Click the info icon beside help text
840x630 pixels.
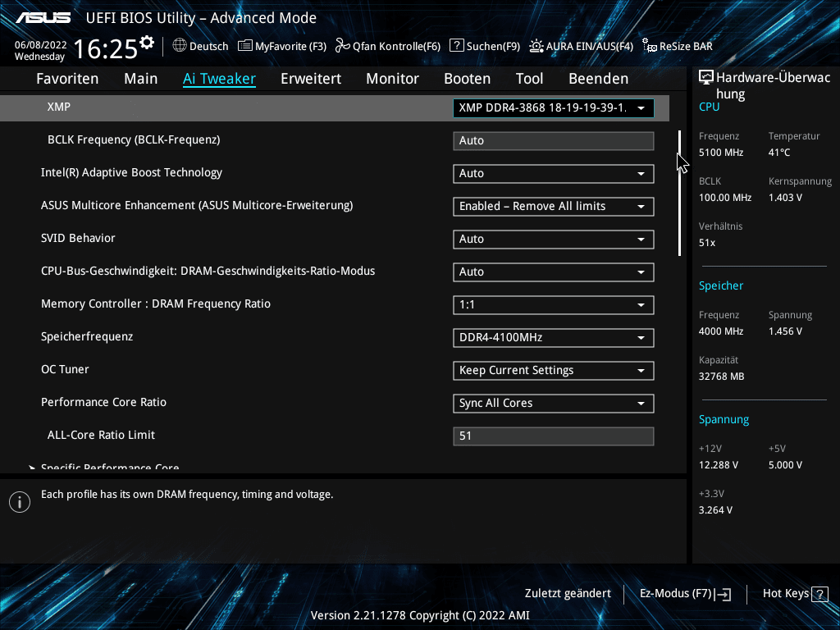tap(20, 502)
